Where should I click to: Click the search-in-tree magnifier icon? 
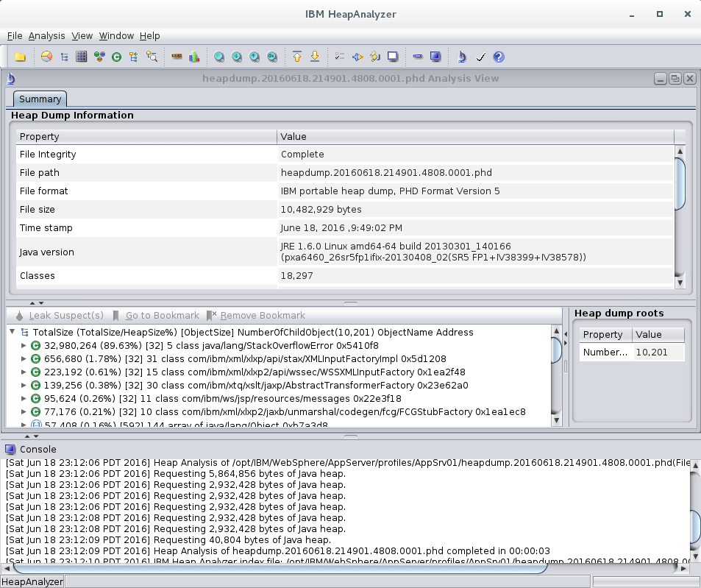151,57
